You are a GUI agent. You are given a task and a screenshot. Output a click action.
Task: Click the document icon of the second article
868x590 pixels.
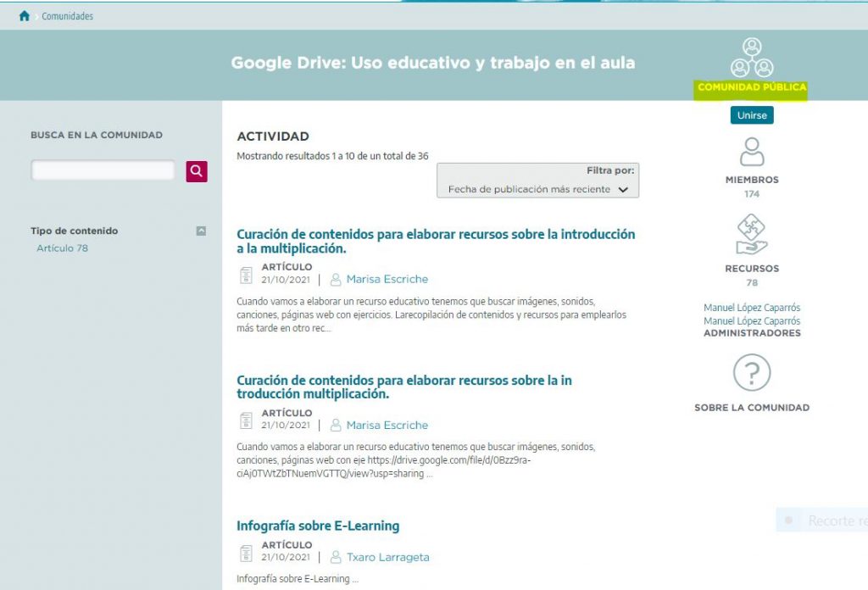coord(247,420)
